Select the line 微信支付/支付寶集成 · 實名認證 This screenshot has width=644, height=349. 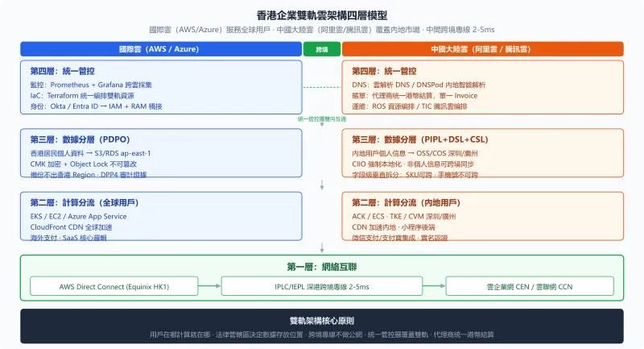pyautogui.click(x=399, y=238)
